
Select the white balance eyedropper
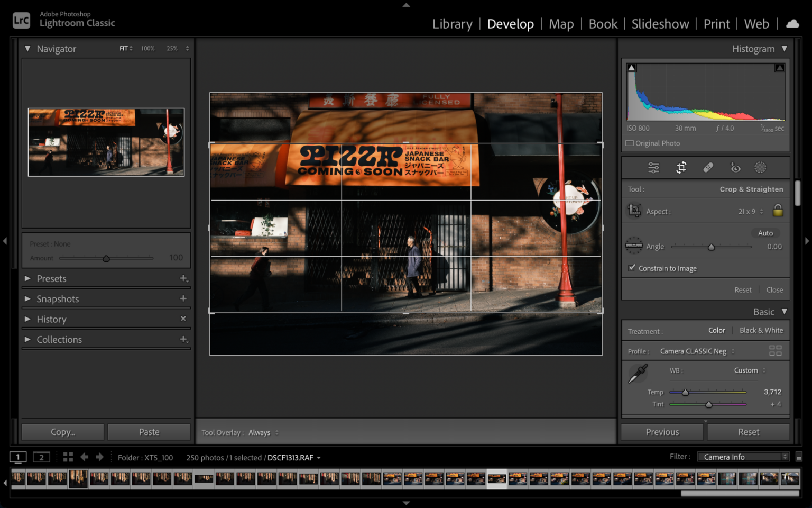(x=637, y=373)
